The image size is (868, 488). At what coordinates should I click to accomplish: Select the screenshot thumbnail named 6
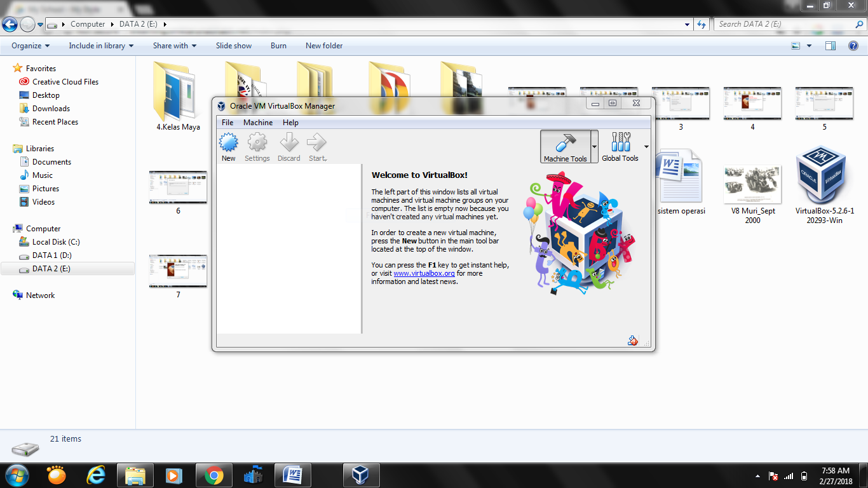[178, 193]
